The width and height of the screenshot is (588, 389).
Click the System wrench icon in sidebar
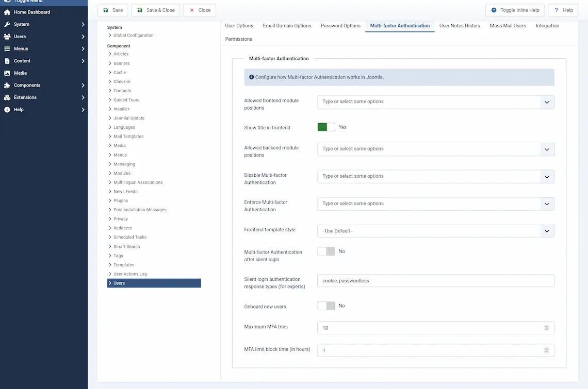7,24
